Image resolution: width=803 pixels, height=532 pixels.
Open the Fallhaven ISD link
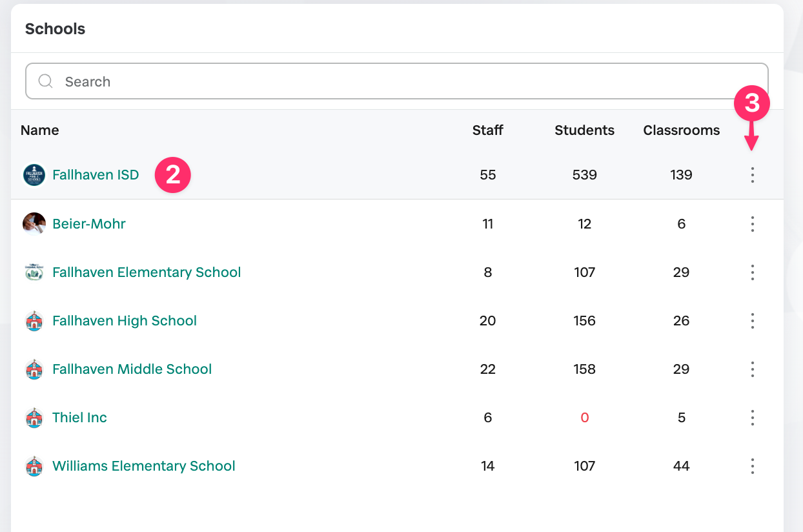(96, 175)
